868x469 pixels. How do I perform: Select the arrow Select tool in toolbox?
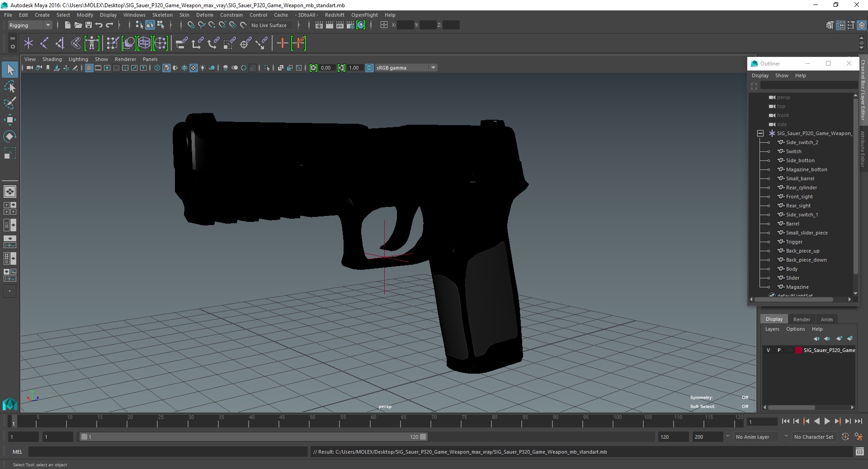[x=10, y=70]
